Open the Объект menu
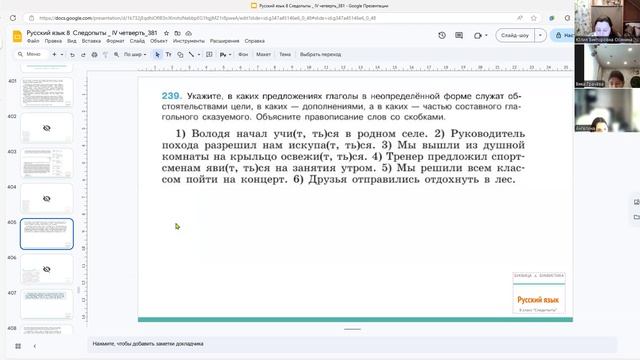The width and height of the screenshot is (640, 360). pyautogui.click(x=159, y=41)
